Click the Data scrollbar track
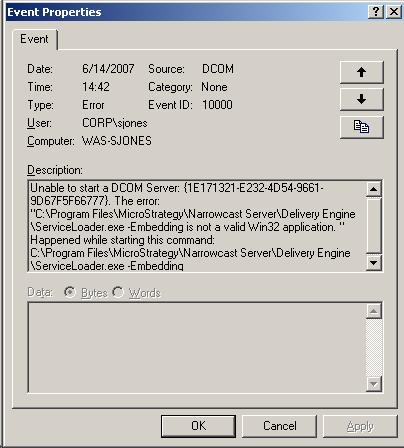 pos(374,348)
